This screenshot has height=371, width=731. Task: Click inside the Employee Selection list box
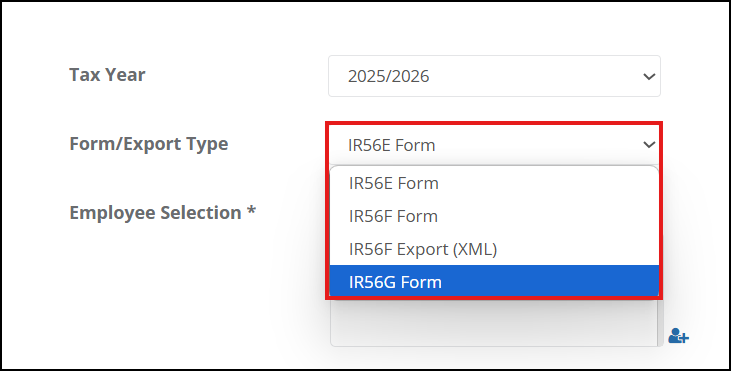point(493,323)
